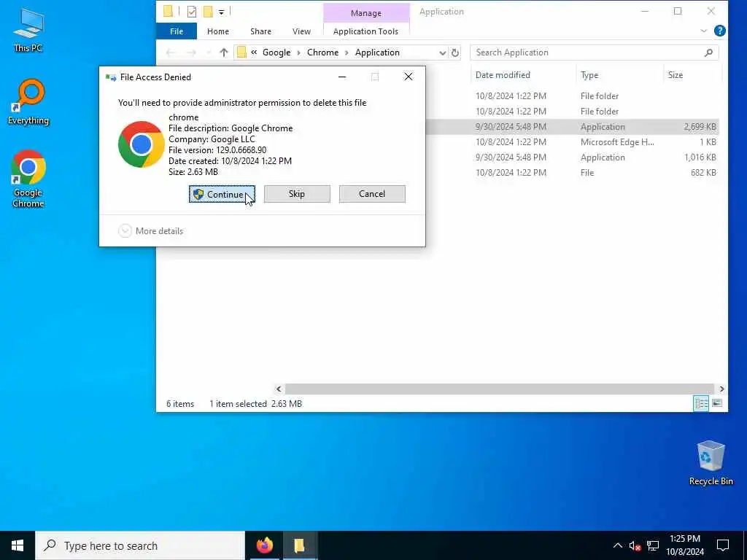Viewport: 747px width, 560px height.
Task: Expand More details in the dialog
Action: 150,231
